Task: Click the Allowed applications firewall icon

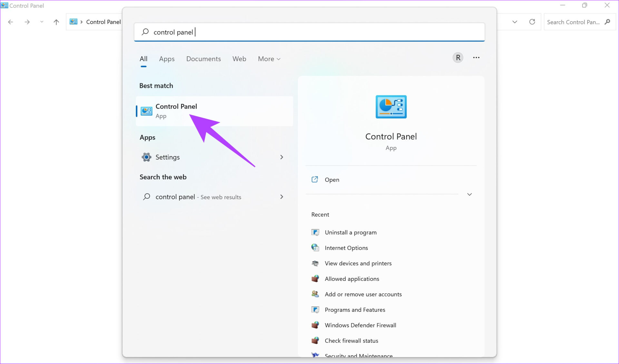Action: click(315, 279)
